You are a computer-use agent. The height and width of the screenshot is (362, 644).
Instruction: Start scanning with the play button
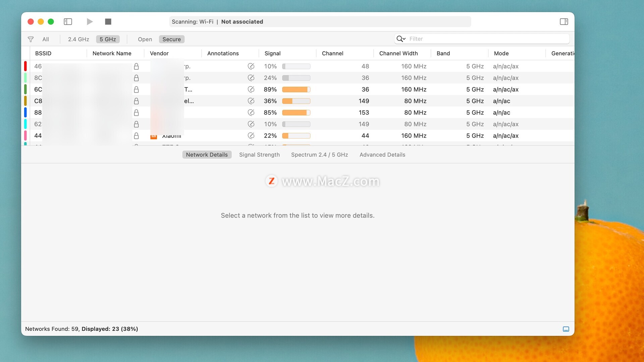[x=90, y=22]
